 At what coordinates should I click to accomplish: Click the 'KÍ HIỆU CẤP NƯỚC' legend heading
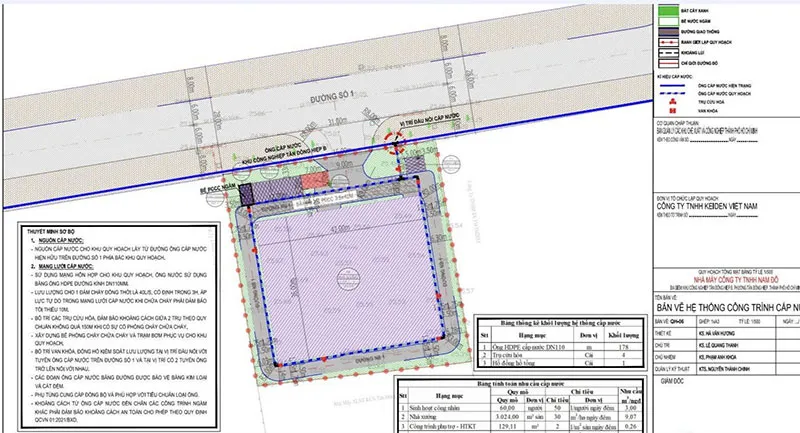tap(674, 77)
